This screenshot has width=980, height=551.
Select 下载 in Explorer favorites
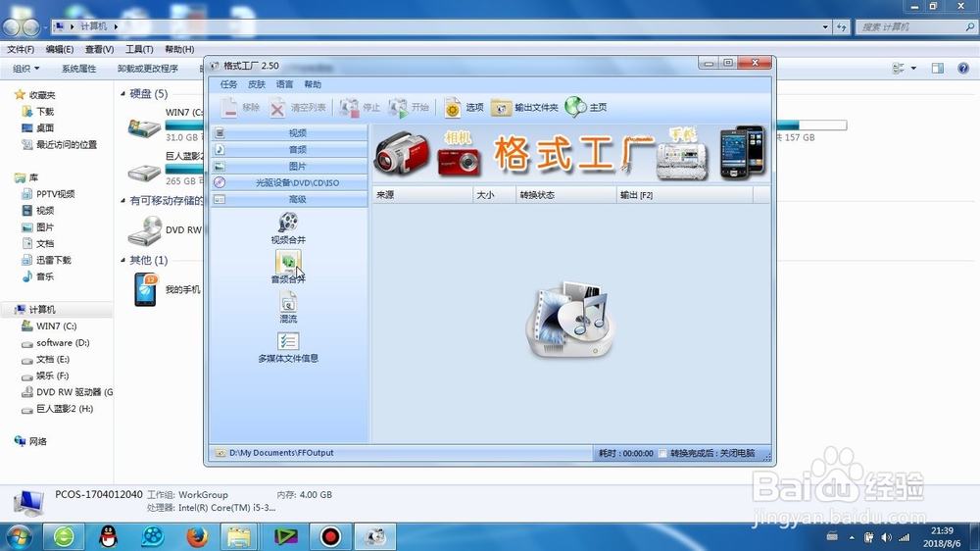pos(45,112)
